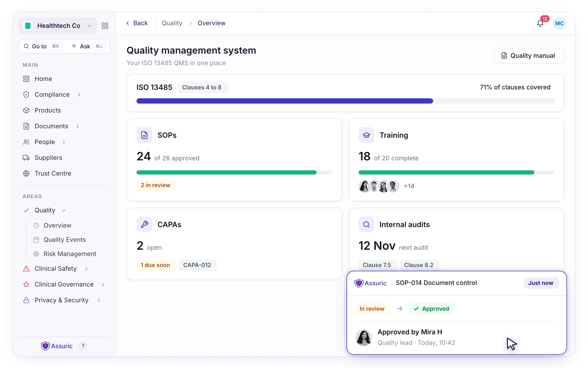Image resolution: width=588 pixels, height=368 pixels.
Task: Expand the Compliance menu chevron
Action: [79, 95]
